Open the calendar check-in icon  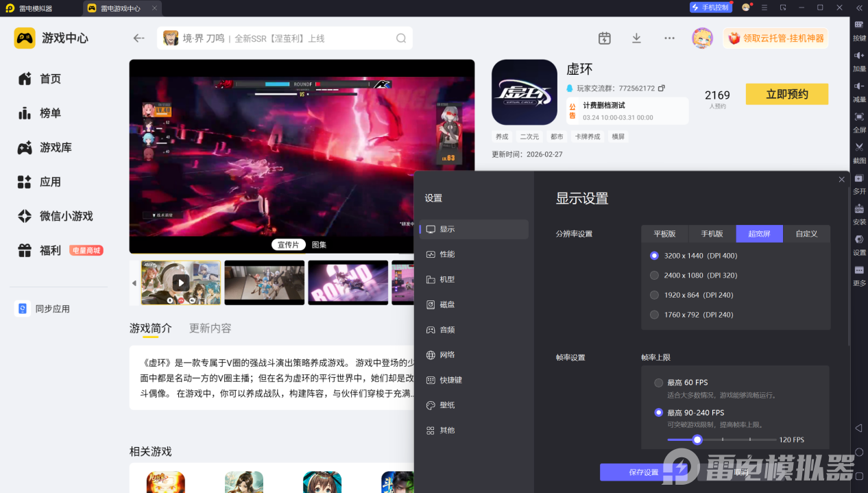604,38
